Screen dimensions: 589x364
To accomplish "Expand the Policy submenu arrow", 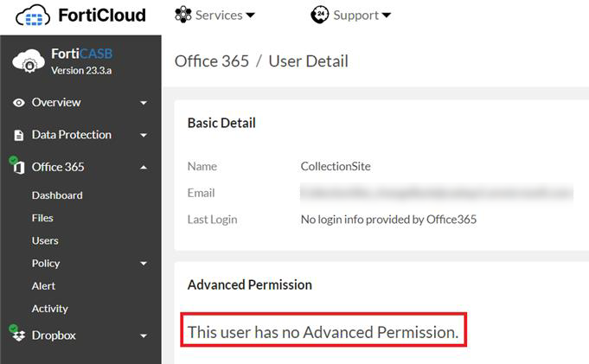I will pos(144,264).
